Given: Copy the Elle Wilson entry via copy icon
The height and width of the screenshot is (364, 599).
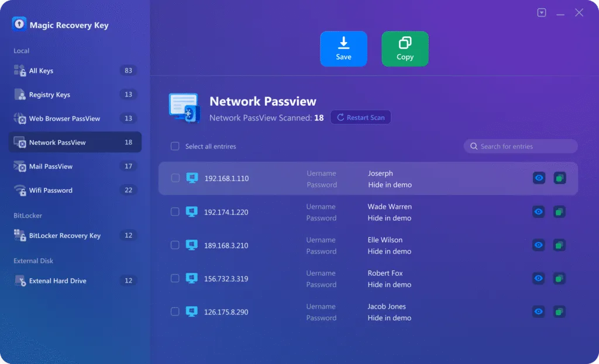Looking at the screenshot, I should (559, 245).
